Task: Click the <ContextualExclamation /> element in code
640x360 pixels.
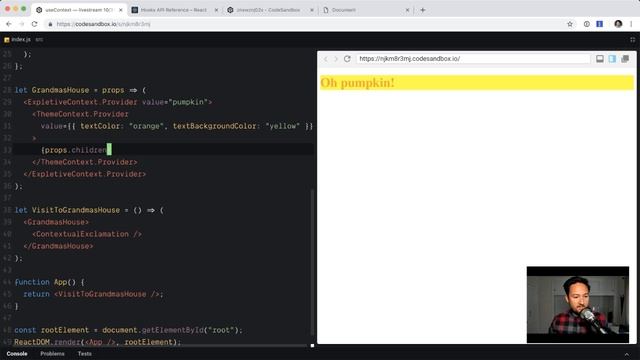Action: click(87, 234)
